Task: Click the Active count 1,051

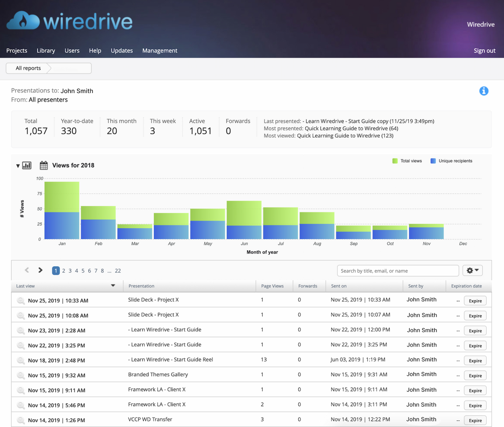Action: tap(201, 131)
